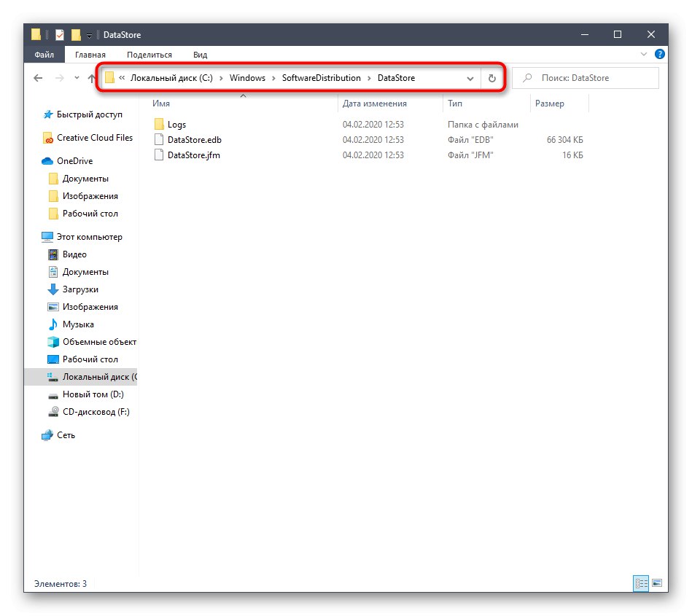Click Локальный диск (C:) in address path
Screen dimensions: 692x616
(171, 78)
